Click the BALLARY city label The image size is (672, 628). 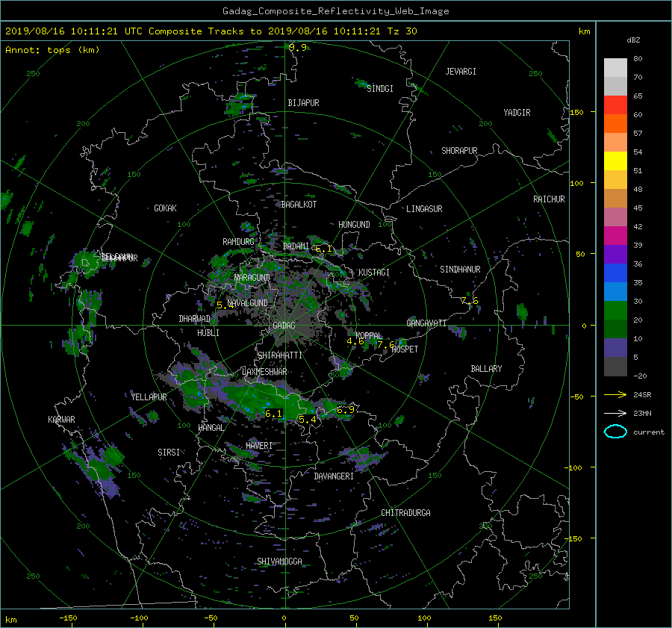486,369
